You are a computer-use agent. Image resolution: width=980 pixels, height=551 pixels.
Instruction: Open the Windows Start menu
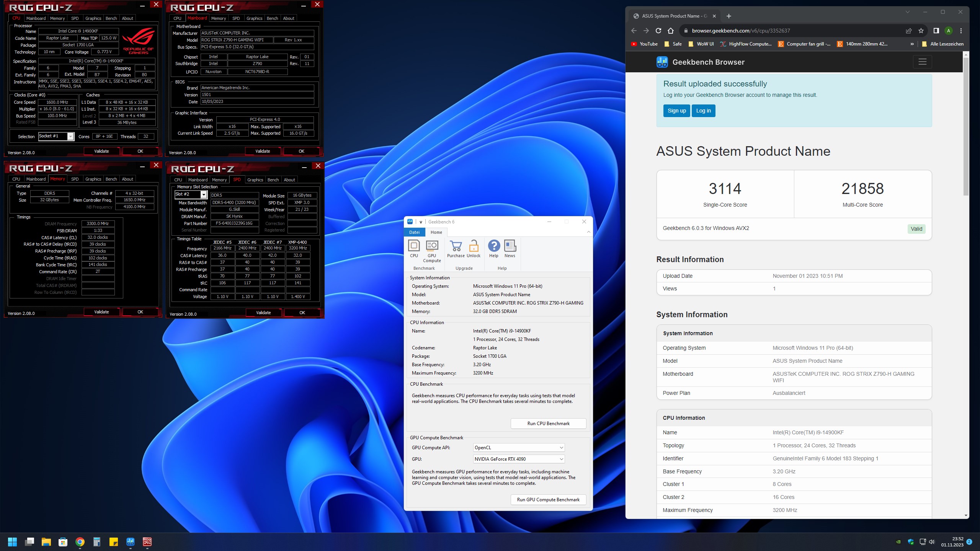12,542
